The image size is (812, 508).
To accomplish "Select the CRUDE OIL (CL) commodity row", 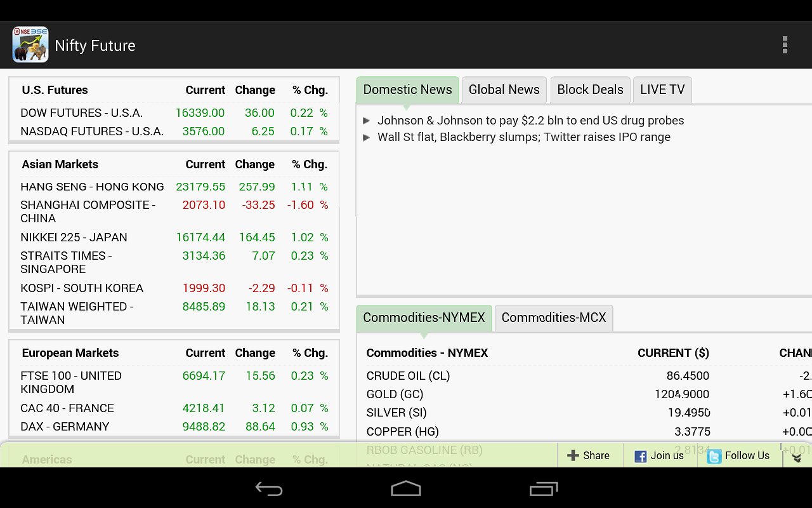I will (x=408, y=376).
